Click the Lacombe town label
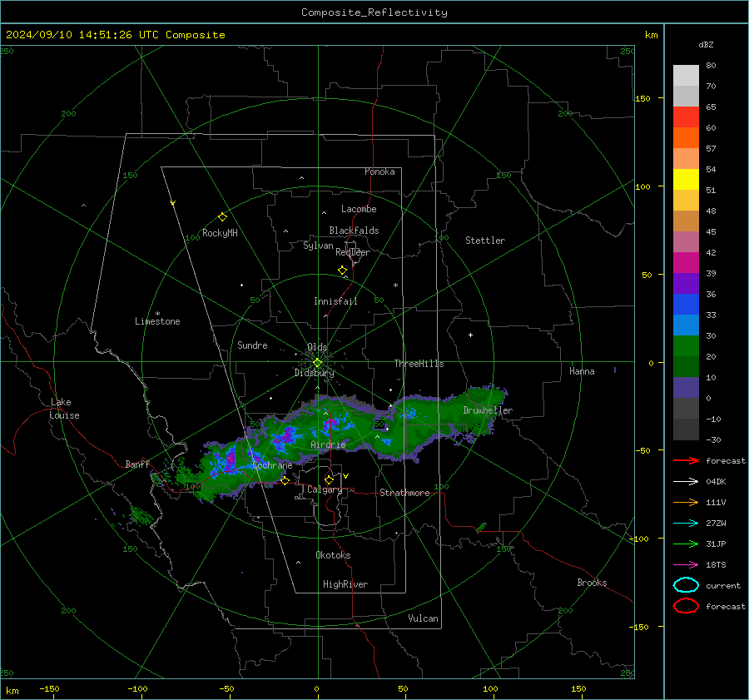The image size is (749, 700). pyautogui.click(x=359, y=209)
